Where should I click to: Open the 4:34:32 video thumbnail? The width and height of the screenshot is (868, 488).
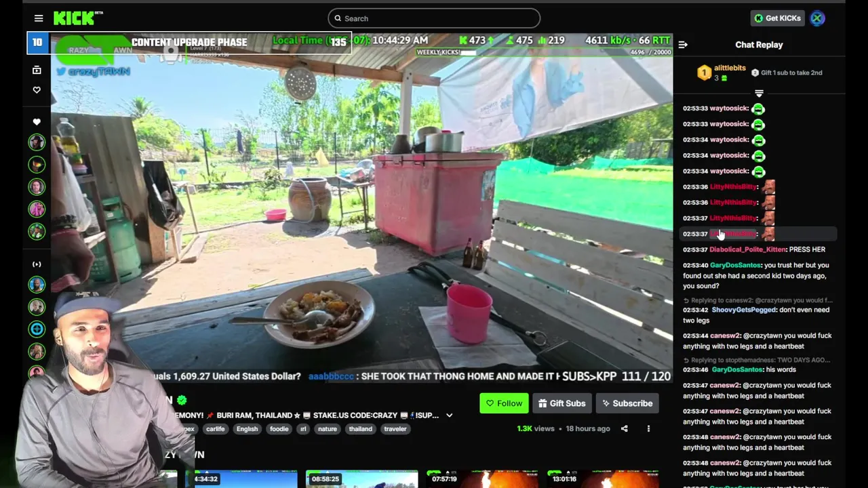pyautogui.click(x=242, y=479)
